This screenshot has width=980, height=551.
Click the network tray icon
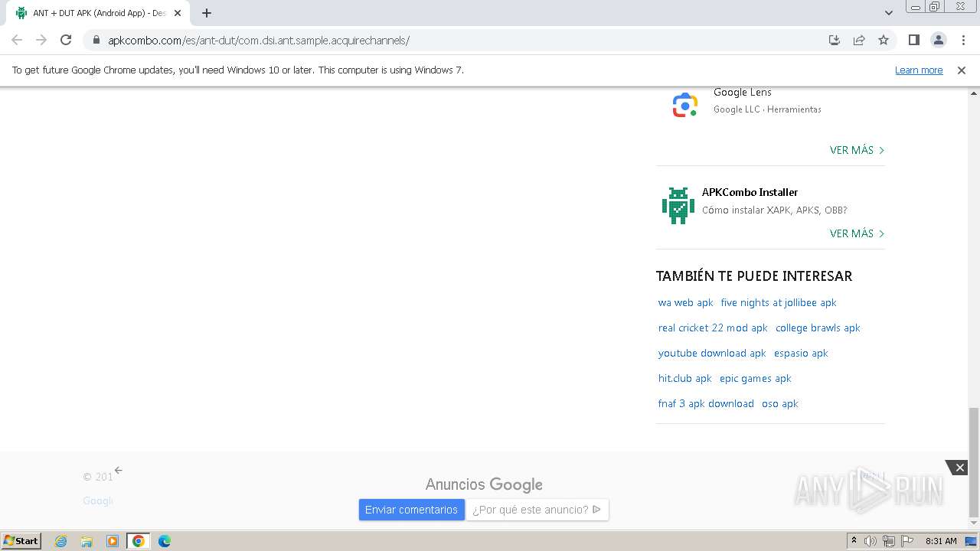coord(889,541)
